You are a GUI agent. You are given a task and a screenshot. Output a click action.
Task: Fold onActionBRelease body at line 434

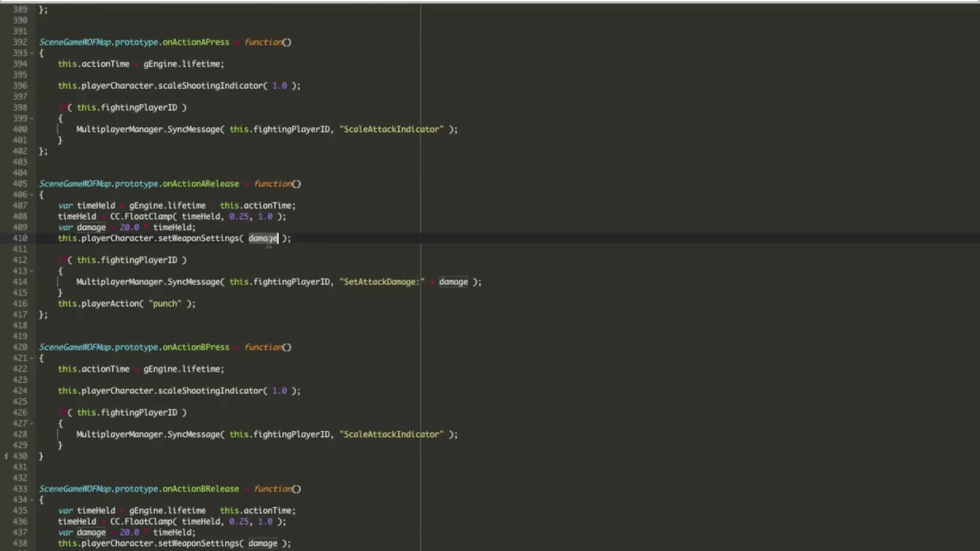pyautogui.click(x=32, y=500)
